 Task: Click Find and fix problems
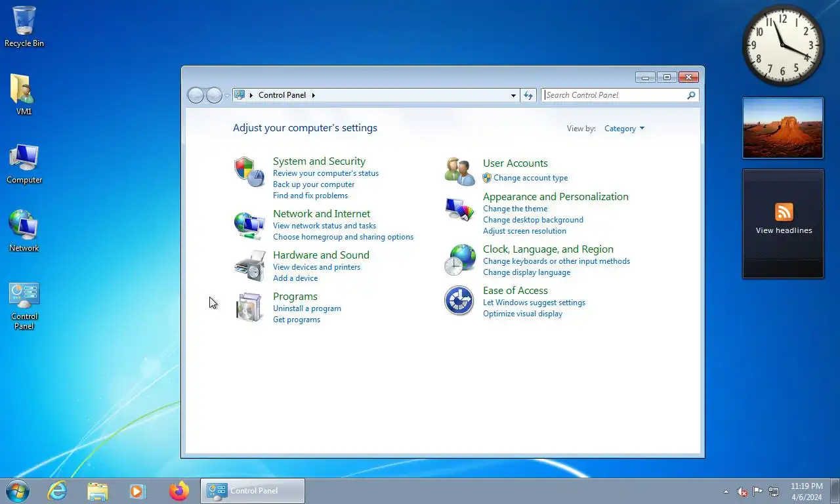click(x=310, y=196)
